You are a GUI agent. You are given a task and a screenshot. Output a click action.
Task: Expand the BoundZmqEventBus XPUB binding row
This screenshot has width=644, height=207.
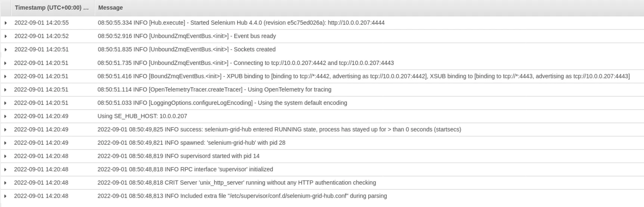click(x=6, y=76)
